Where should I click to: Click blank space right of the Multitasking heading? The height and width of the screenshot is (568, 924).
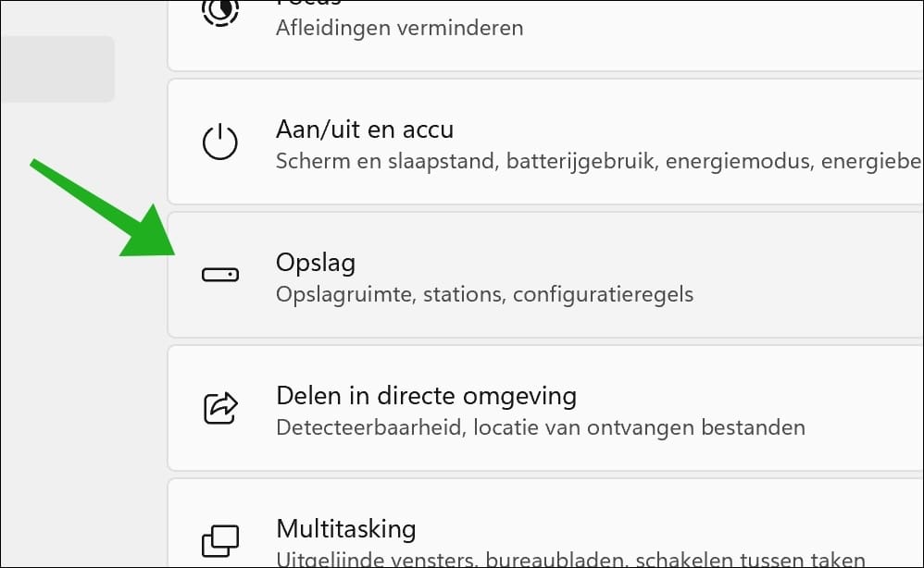(648, 529)
